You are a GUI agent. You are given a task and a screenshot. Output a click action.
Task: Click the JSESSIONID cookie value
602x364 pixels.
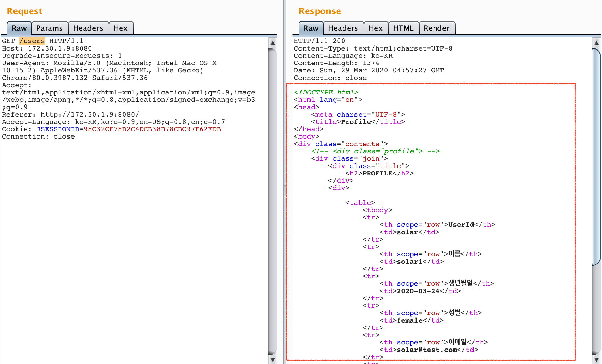(152, 129)
